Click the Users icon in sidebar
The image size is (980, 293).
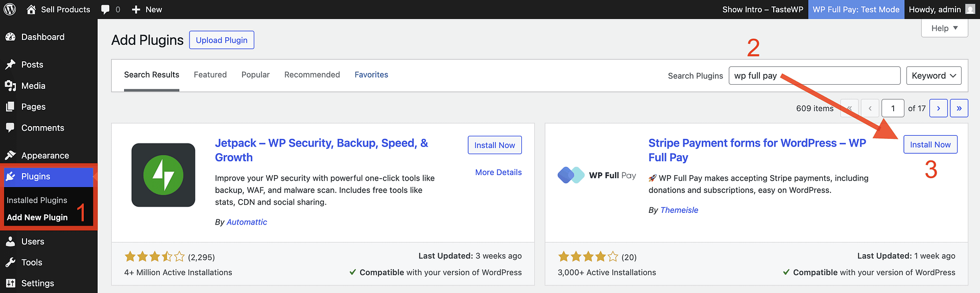pyautogui.click(x=10, y=241)
